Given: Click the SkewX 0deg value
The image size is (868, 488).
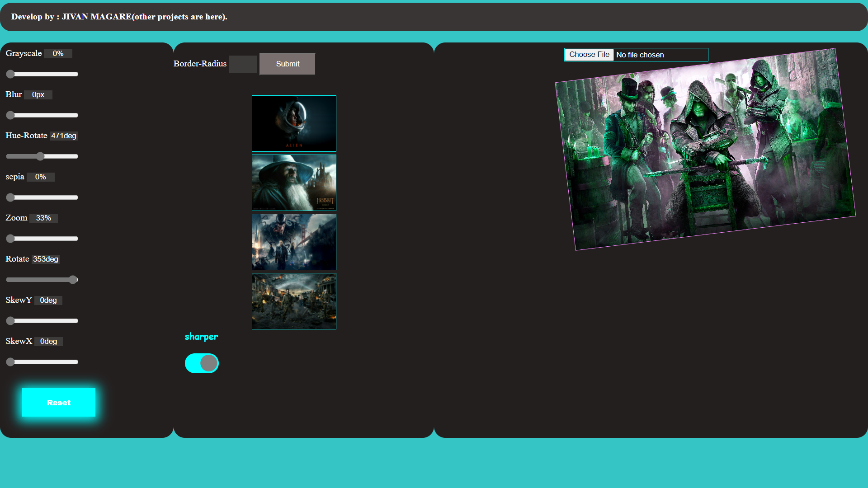Looking at the screenshot, I should (x=48, y=341).
